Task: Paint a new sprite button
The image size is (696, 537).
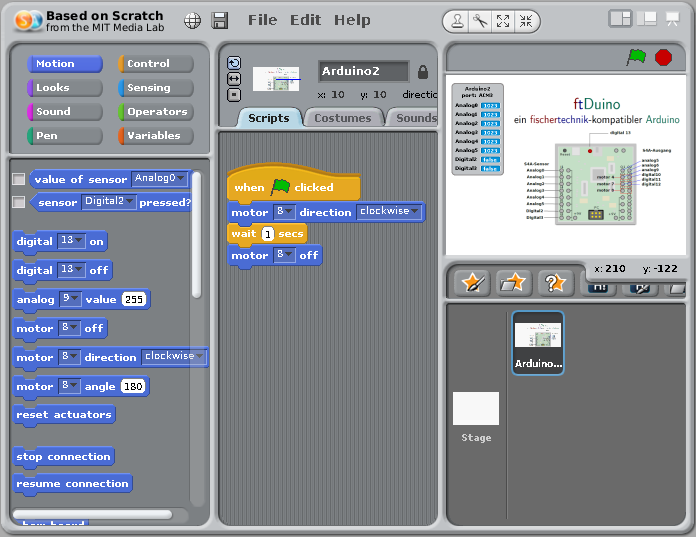Action: 472,283
